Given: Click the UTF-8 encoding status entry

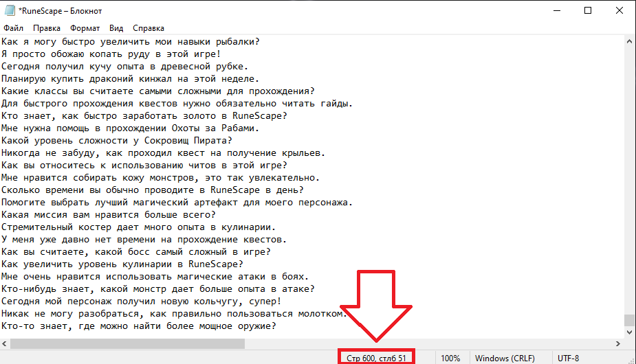Looking at the screenshot, I should point(568,359).
